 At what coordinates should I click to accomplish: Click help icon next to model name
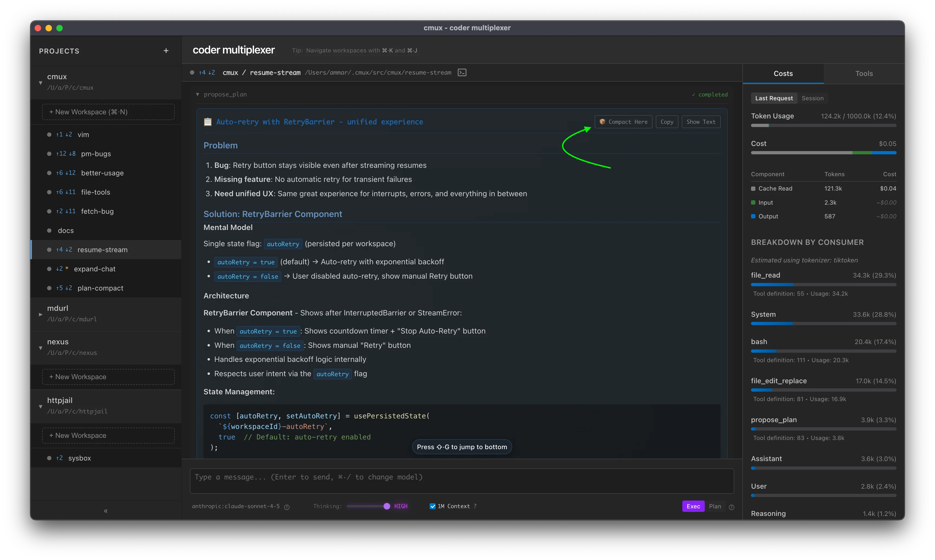[x=287, y=507]
